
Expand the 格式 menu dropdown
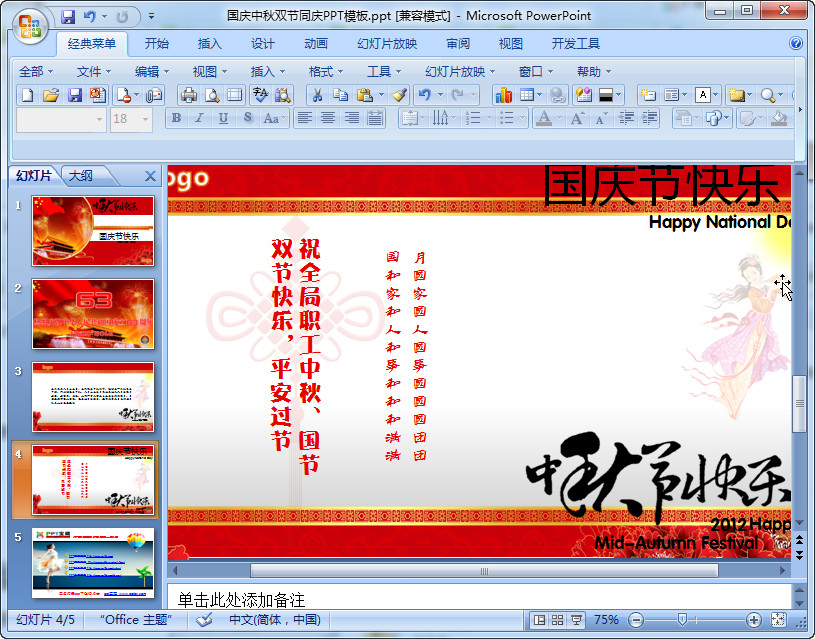(326, 71)
